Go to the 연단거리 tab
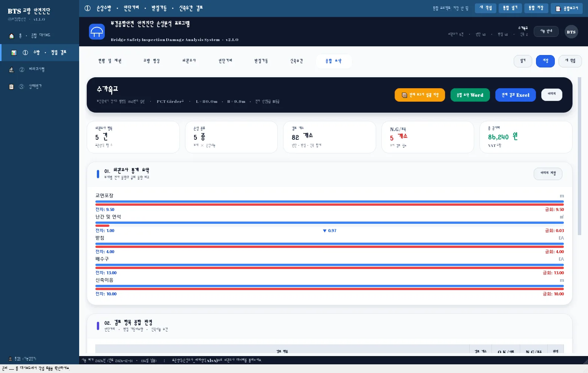This screenshot has width=588, height=373. (225, 61)
